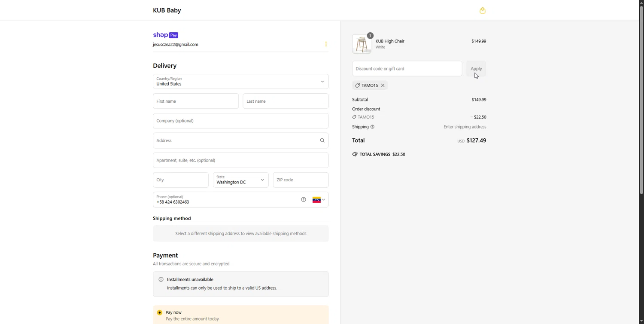
Task: Remove the TAMO15 discount tag
Action: tap(383, 86)
